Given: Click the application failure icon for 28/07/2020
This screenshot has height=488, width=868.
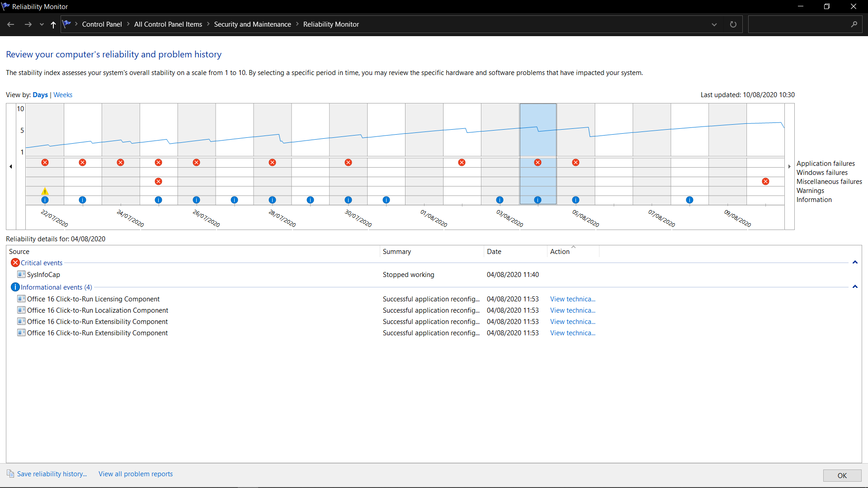Looking at the screenshot, I should [272, 163].
